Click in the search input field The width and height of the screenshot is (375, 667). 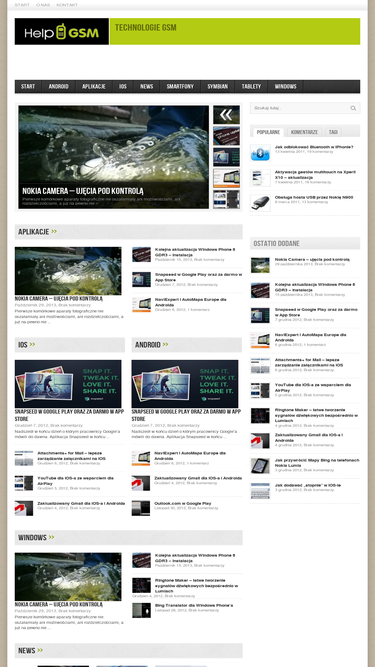point(300,108)
